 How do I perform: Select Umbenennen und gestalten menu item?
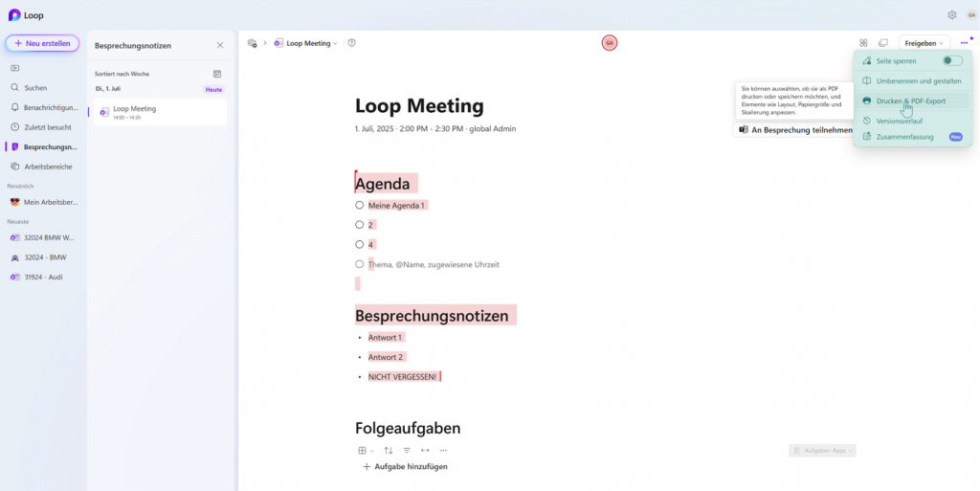pos(912,81)
